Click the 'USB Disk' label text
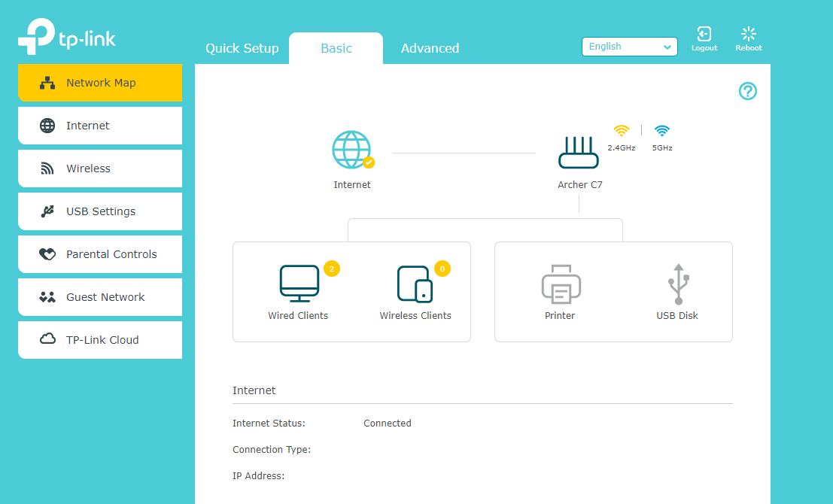Image resolution: width=833 pixels, height=504 pixels. (x=676, y=315)
